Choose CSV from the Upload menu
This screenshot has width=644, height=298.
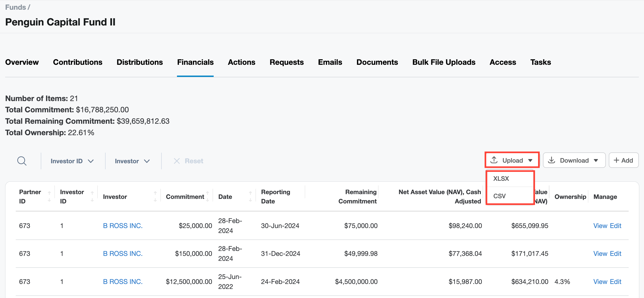click(499, 196)
